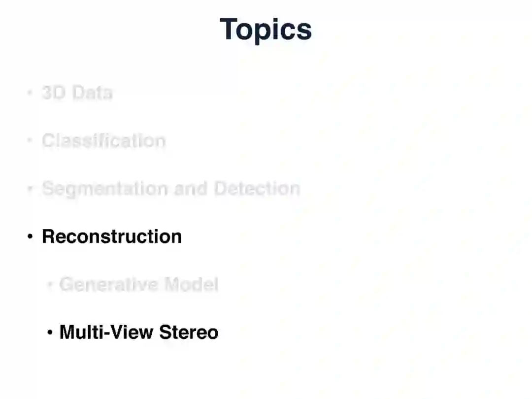Select the word "Model" after Generative
The height and width of the screenshot is (399, 532).
pos(191,285)
